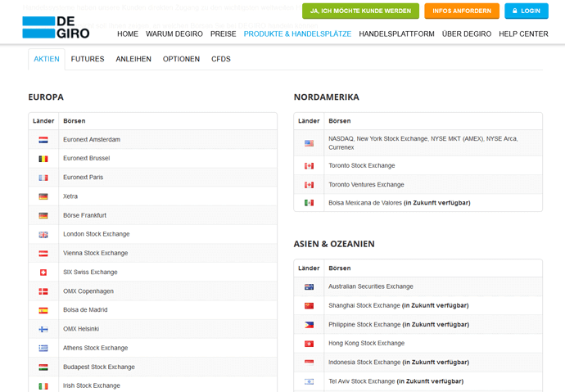The image size is (565, 392).
Task: Open the HELP CENTER page
Action: tap(523, 34)
